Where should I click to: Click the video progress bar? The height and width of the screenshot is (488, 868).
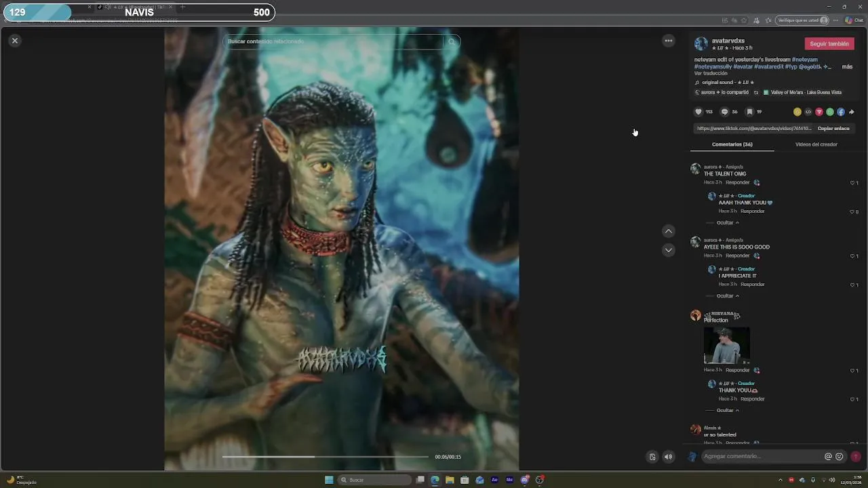point(325,457)
